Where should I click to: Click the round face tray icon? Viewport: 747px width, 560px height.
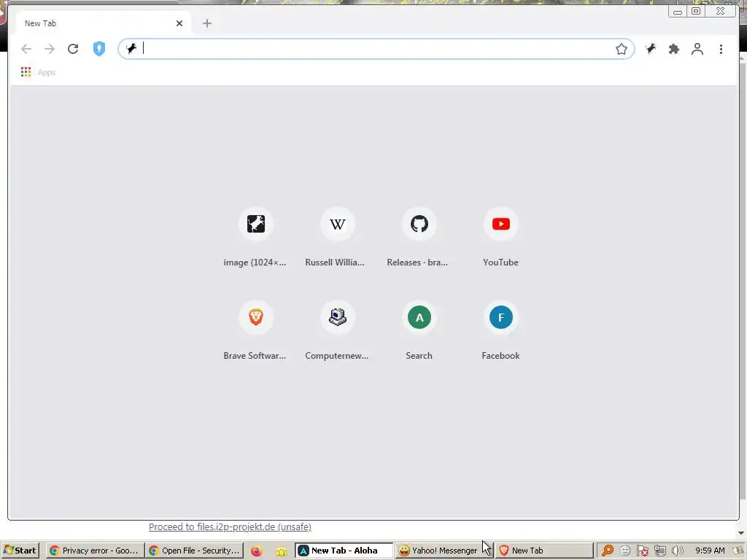point(625,551)
